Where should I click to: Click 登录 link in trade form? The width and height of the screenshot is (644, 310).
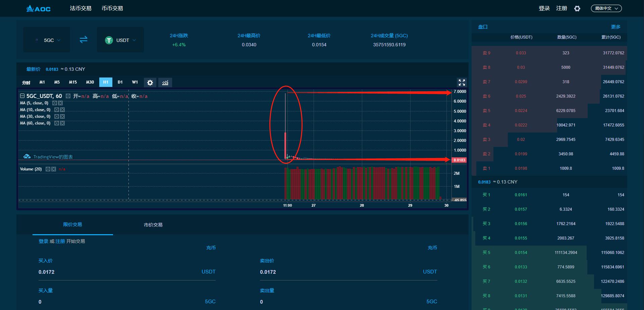tap(43, 241)
